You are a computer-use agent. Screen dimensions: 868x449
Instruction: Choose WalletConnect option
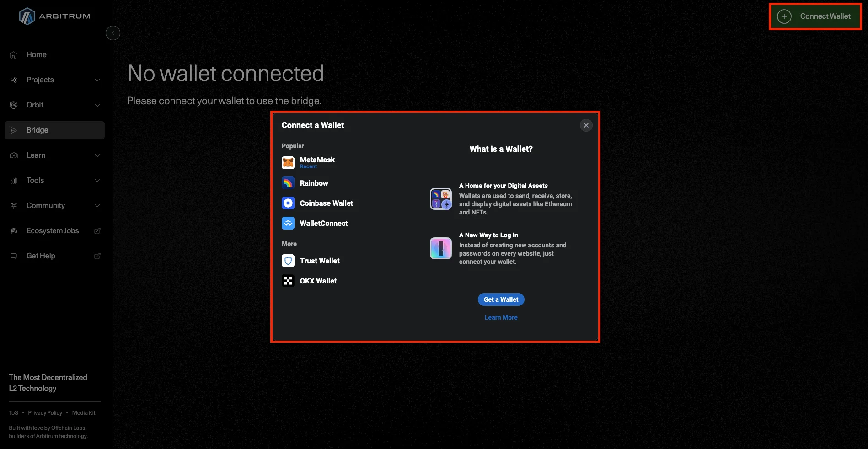tap(337, 223)
